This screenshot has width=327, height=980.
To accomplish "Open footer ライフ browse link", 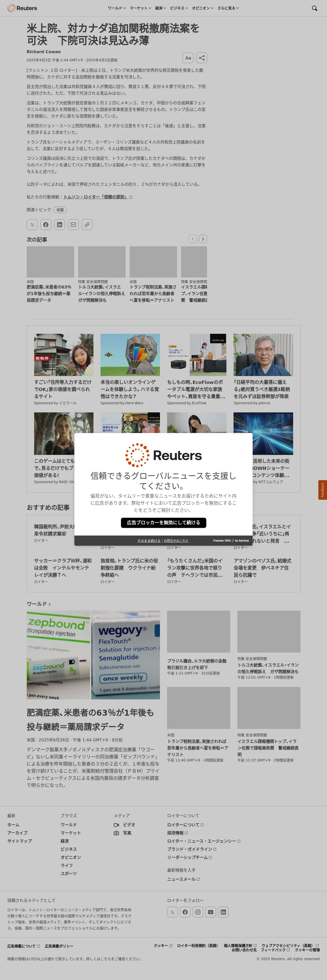I will click(67, 866).
